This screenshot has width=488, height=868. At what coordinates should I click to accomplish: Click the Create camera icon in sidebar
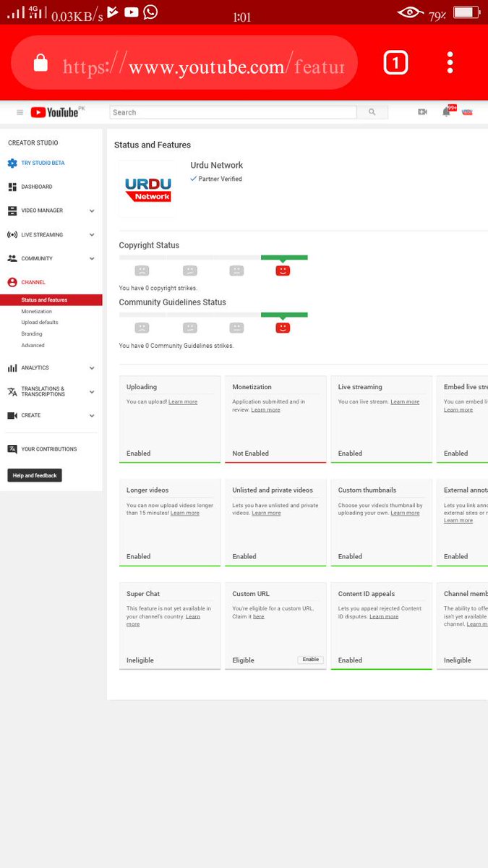12,416
